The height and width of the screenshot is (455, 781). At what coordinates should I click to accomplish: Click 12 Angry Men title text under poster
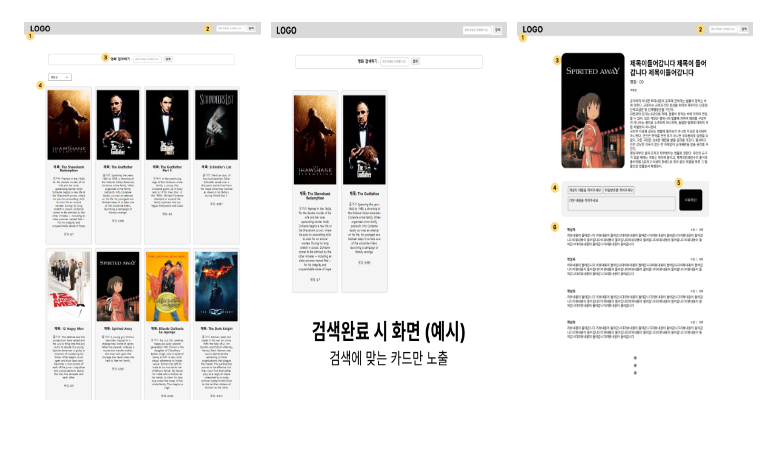(x=69, y=329)
